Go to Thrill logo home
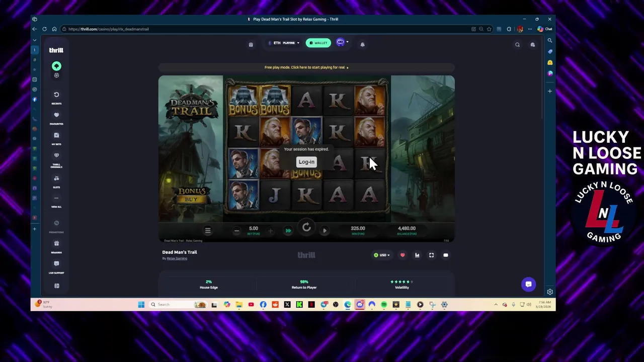644x362 pixels. pyautogui.click(x=56, y=50)
